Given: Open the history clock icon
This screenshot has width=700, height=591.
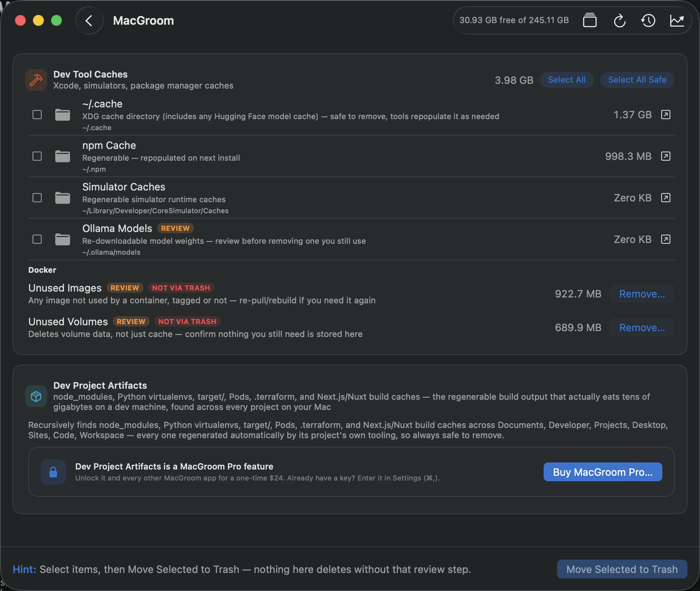Looking at the screenshot, I should (648, 20).
